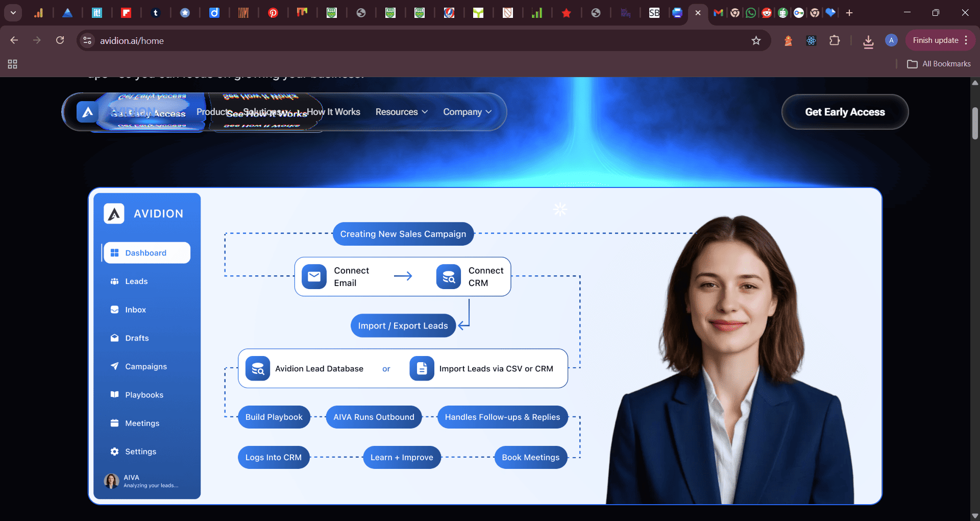
Task: Open Settings via the gear icon
Action: [x=114, y=452]
